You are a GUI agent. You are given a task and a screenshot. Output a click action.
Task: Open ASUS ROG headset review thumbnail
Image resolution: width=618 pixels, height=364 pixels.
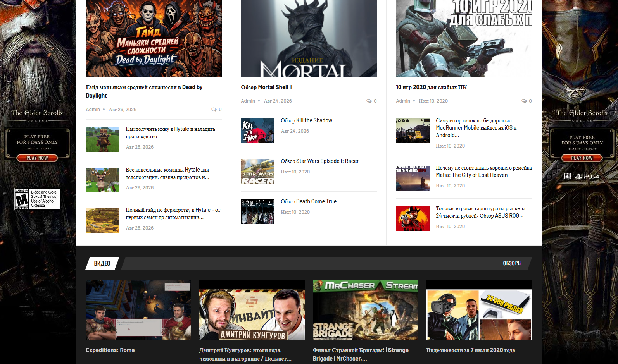(413, 218)
